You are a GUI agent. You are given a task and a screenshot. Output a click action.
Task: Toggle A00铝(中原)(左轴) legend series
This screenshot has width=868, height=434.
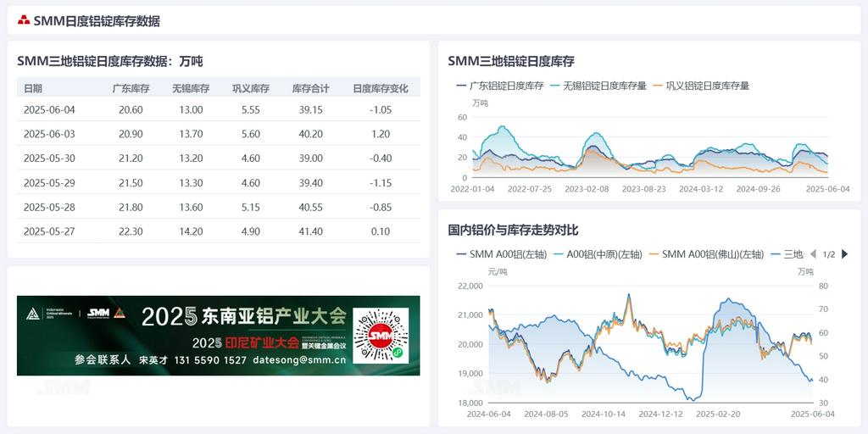point(598,254)
